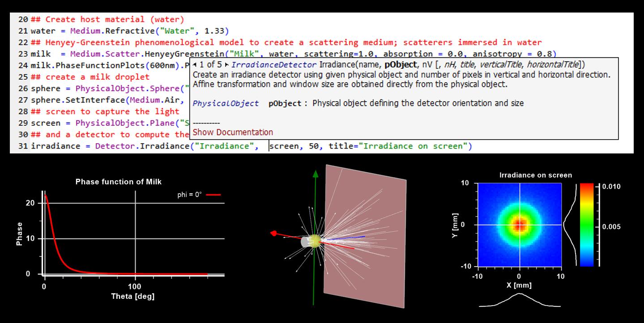The image size is (644, 323).
Task: Click the PhysicalObject type name in tooltip
Action: click(226, 103)
